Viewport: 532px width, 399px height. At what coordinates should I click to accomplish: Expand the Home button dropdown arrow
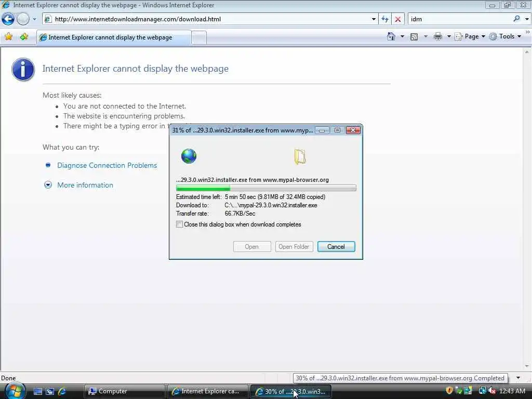(403, 36)
